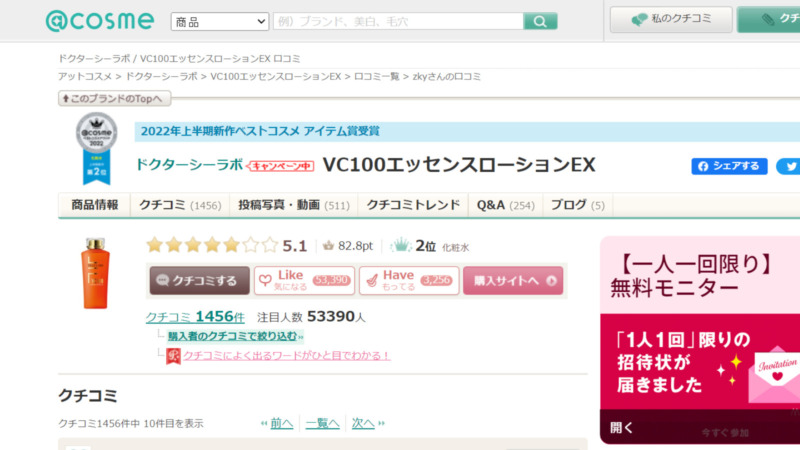Click the 無料モニター advertisement banner
Screen dimensions: 800x450
point(700,340)
